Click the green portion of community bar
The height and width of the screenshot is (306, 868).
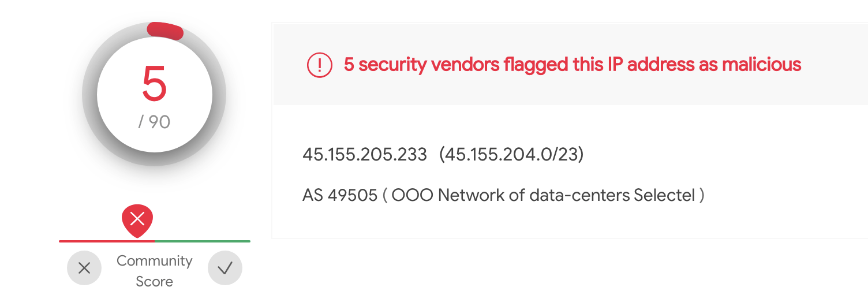click(x=202, y=241)
